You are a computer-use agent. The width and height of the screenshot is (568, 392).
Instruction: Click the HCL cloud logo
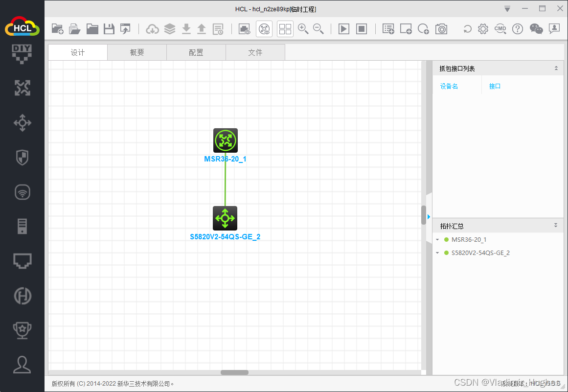point(22,26)
